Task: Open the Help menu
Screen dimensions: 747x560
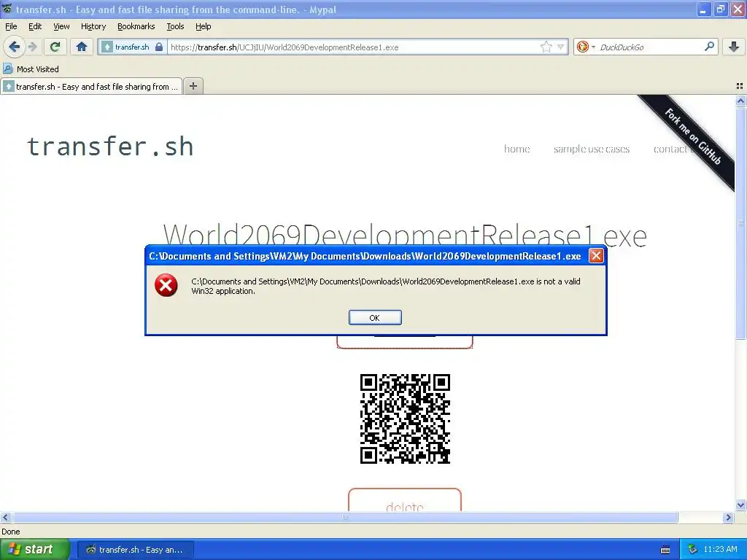Action: pos(203,26)
